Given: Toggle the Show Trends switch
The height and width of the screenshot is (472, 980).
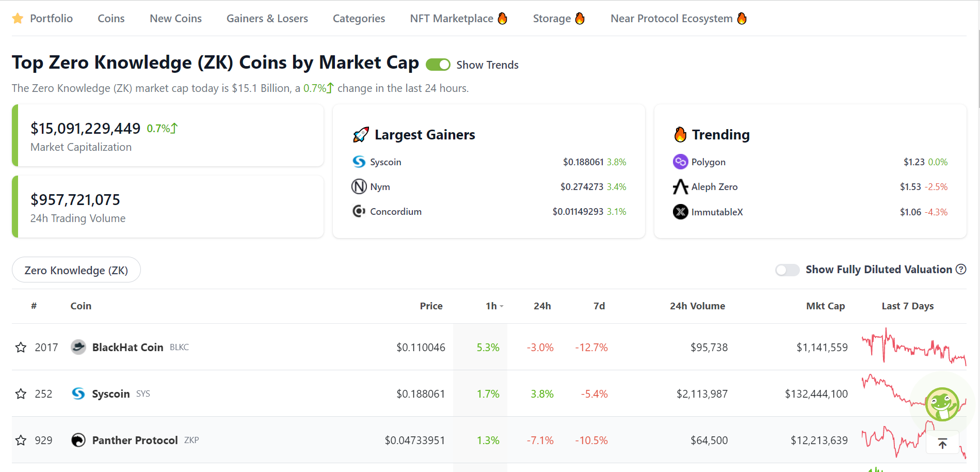Looking at the screenshot, I should [x=438, y=65].
